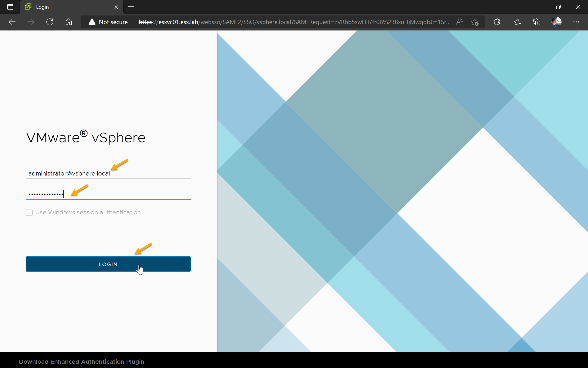Minimize the browser window
This screenshot has width=588, height=368.
(539, 7)
